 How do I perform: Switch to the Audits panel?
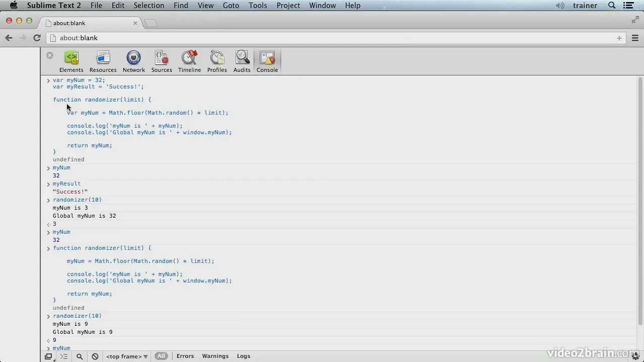click(242, 62)
